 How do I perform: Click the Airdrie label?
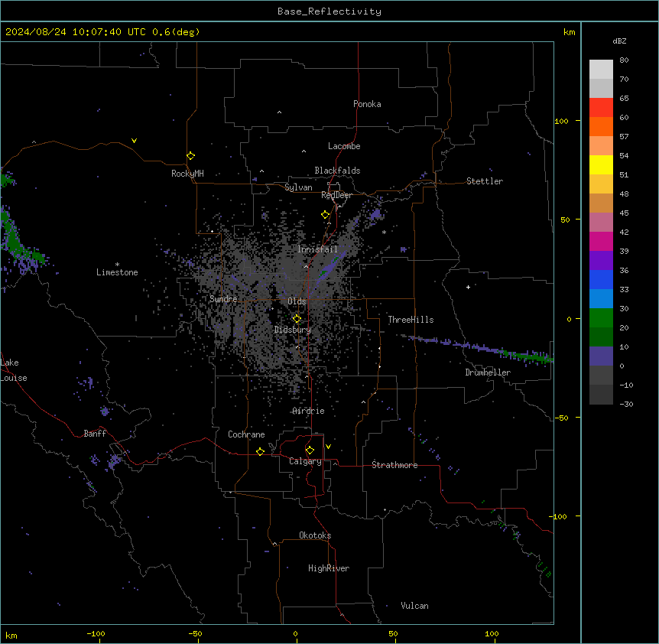[309, 411]
